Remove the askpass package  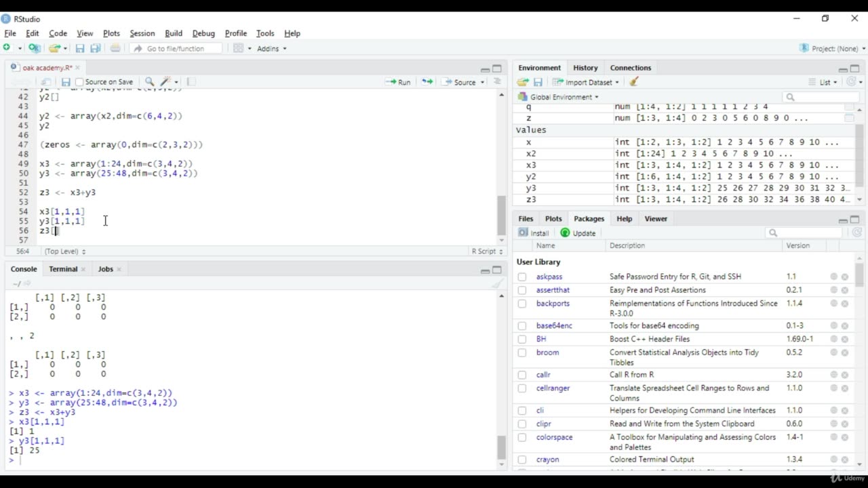(x=845, y=277)
